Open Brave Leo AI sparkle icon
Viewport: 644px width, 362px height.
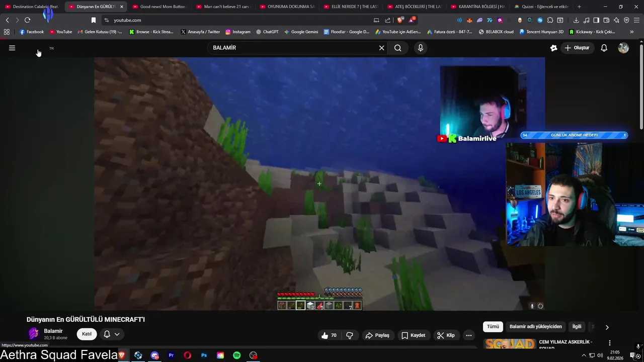click(x=616, y=20)
